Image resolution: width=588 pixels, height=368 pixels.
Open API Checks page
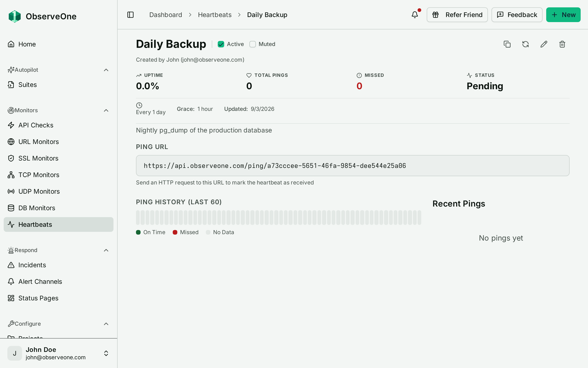59,125
